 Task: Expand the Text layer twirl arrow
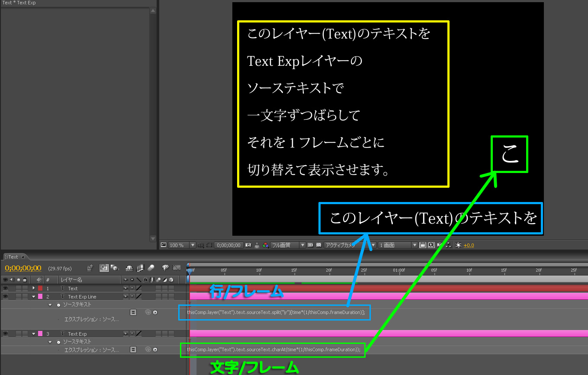33,288
